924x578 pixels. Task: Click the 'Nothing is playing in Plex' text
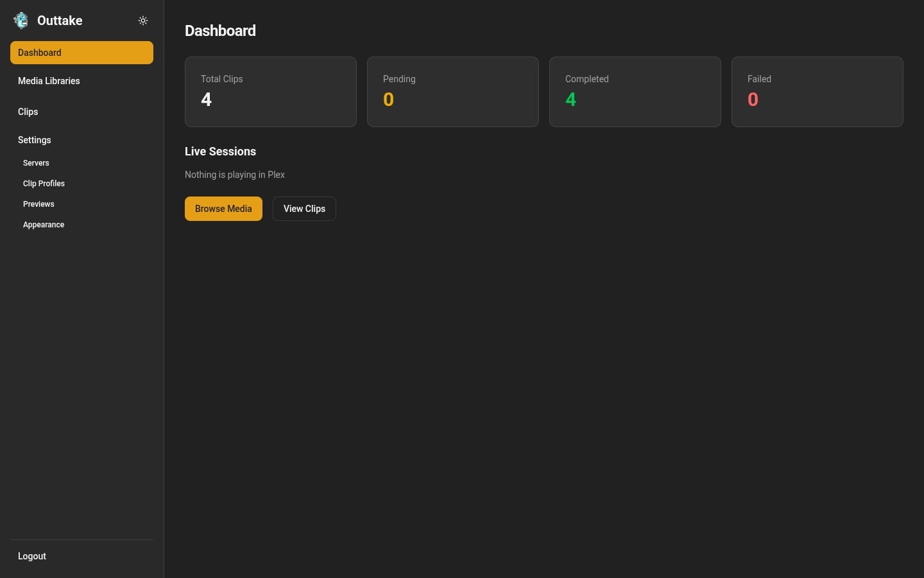[x=235, y=175]
